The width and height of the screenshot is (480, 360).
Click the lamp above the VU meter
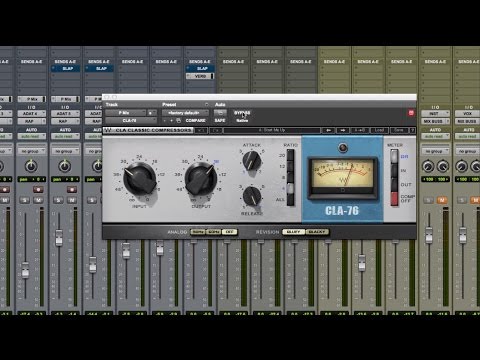click(343, 148)
